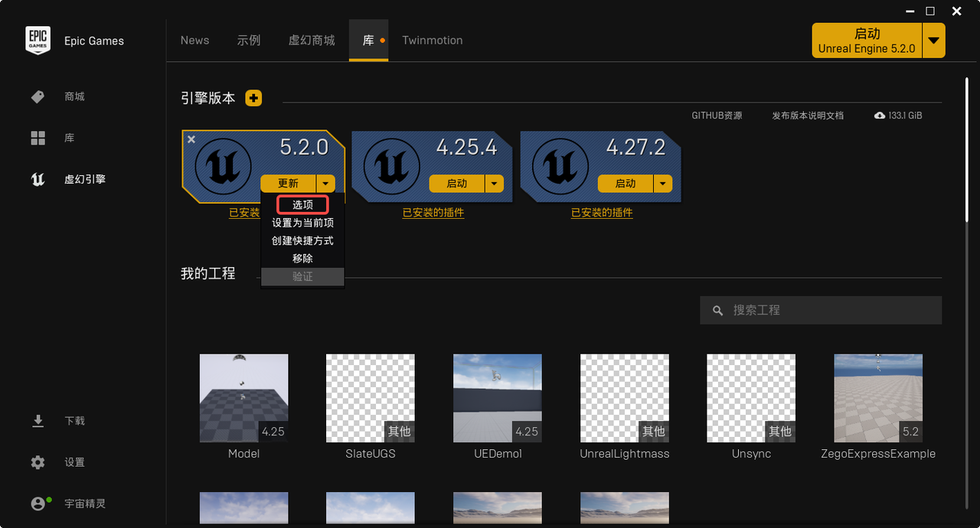
Task: Switch to the 虚幻商城 tab
Action: (312, 41)
